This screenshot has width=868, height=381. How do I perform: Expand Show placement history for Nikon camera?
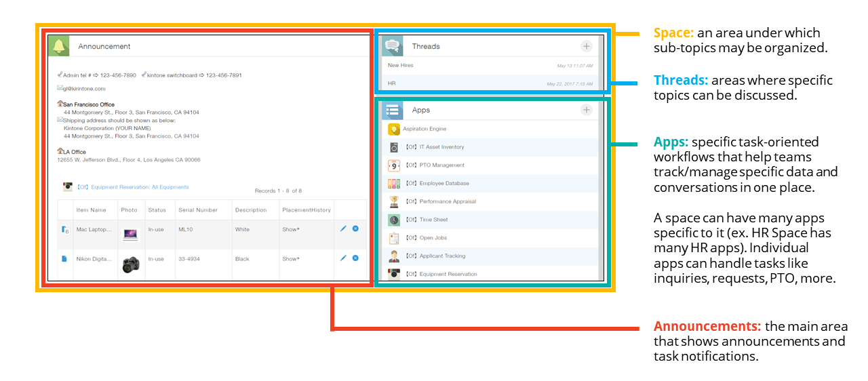(290, 259)
